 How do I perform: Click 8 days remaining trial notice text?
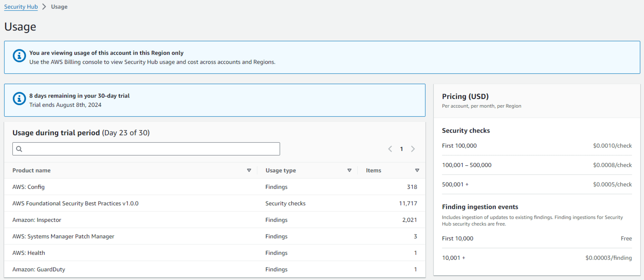pyautogui.click(x=80, y=96)
